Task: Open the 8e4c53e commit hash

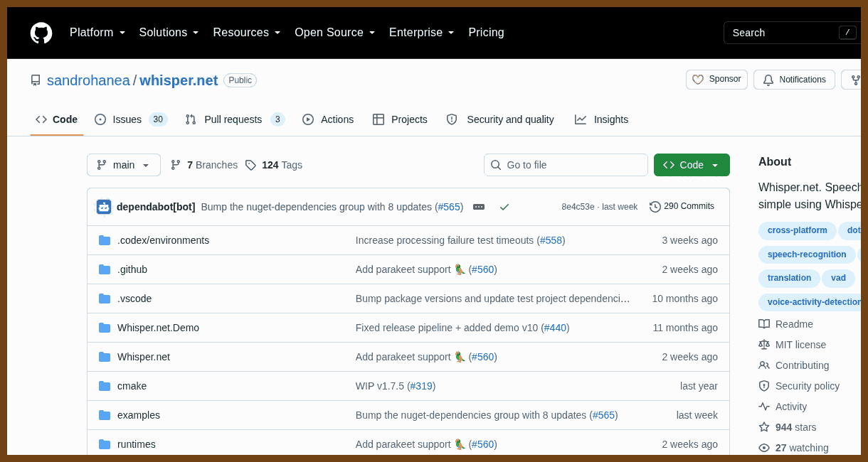Action: click(578, 207)
